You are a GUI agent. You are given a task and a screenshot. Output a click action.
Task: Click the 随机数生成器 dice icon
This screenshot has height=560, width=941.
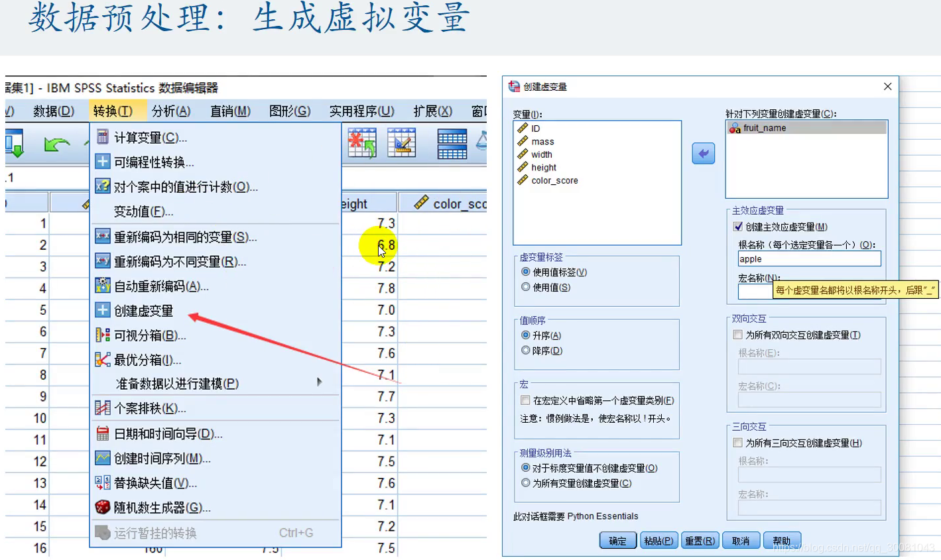click(102, 507)
